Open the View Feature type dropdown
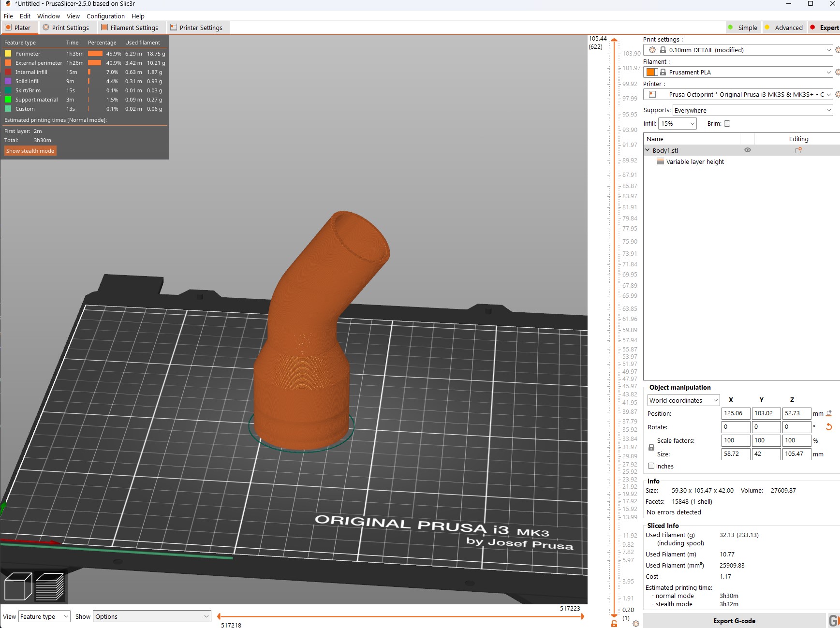840x628 pixels. [44, 616]
